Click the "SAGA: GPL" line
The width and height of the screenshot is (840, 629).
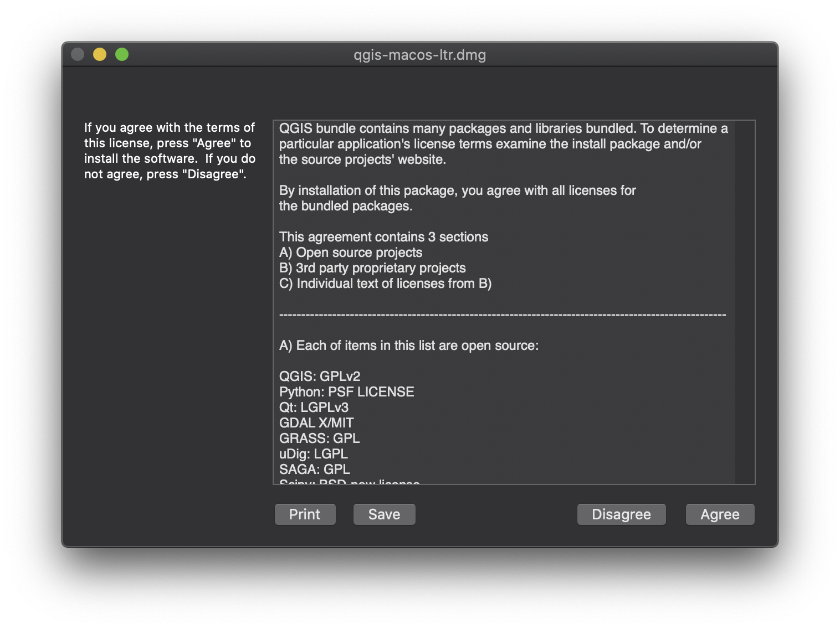[x=315, y=470]
